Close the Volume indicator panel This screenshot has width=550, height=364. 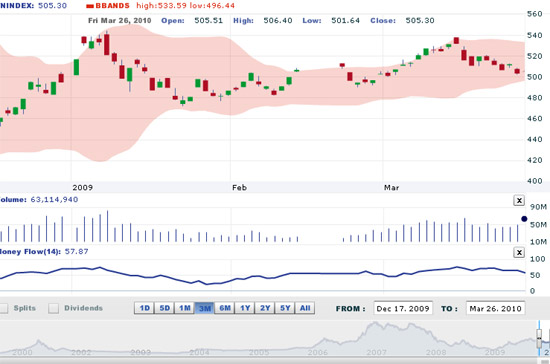coord(519,201)
